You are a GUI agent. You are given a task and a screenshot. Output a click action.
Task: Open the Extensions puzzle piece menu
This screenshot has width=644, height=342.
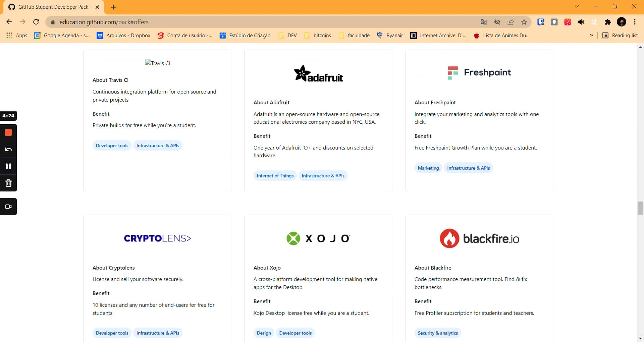click(x=608, y=22)
